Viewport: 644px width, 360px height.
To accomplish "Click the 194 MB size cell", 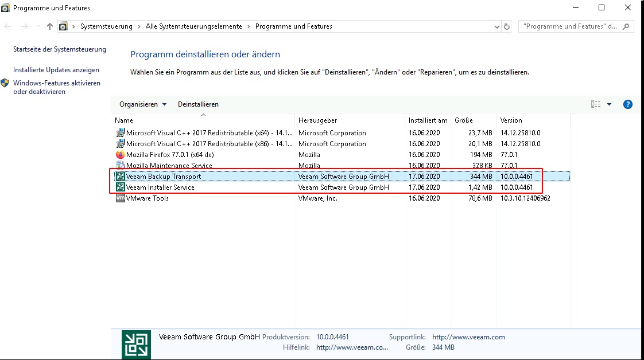I will (x=481, y=155).
